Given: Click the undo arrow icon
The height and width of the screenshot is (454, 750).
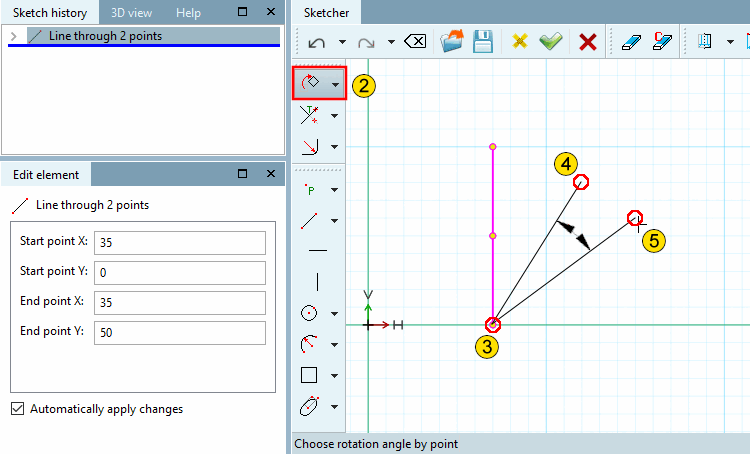Looking at the screenshot, I should [x=317, y=43].
